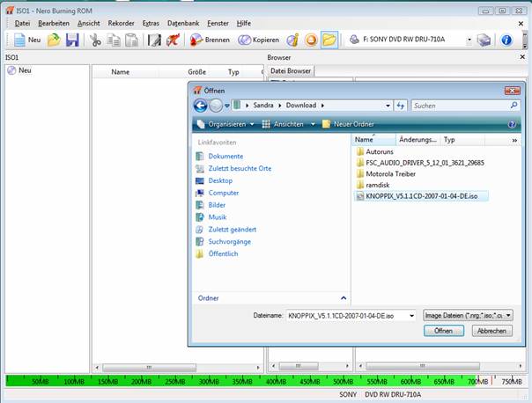
Task: Open Bilder favorite link
Action: click(217, 205)
